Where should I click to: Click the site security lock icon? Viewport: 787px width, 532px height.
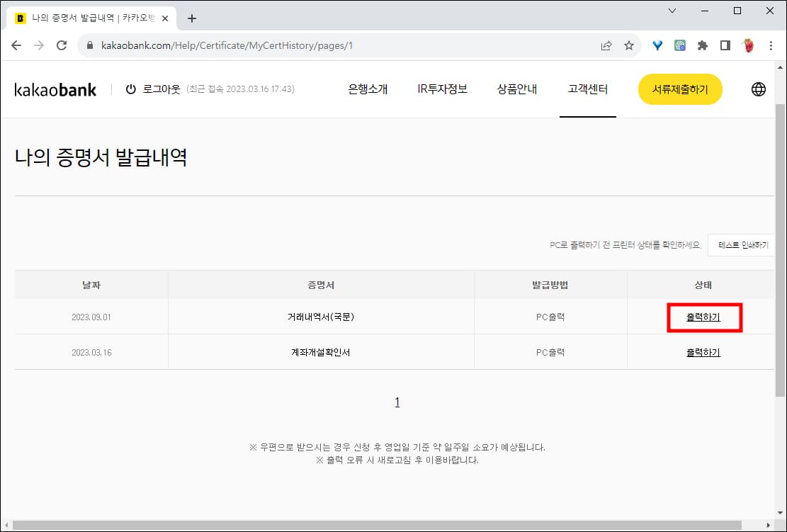tap(89, 44)
